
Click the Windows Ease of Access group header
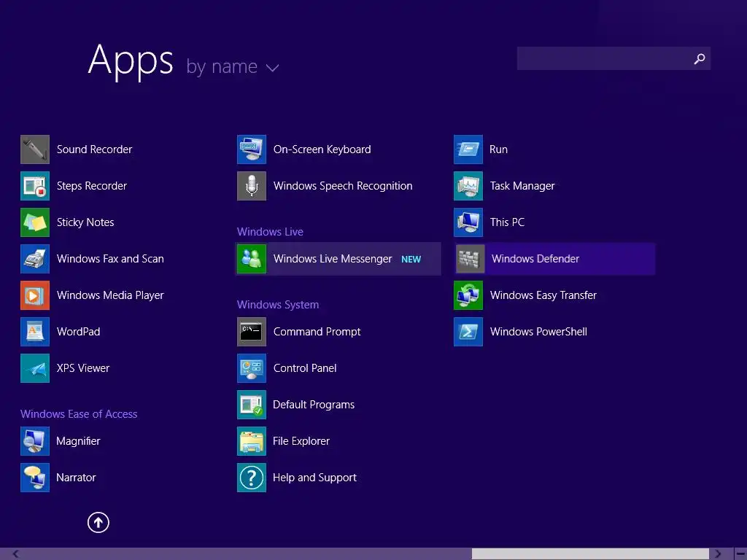coord(79,414)
